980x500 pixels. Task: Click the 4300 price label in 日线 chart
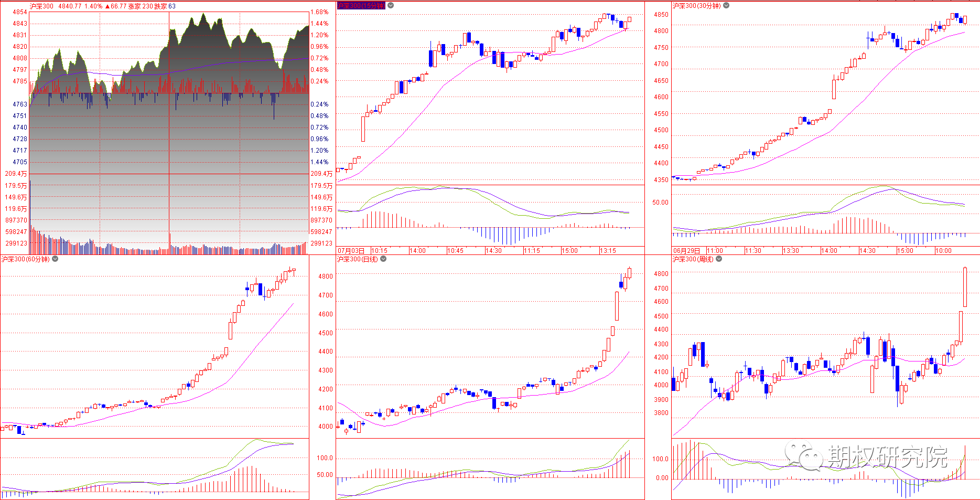click(x=326, y=370)
